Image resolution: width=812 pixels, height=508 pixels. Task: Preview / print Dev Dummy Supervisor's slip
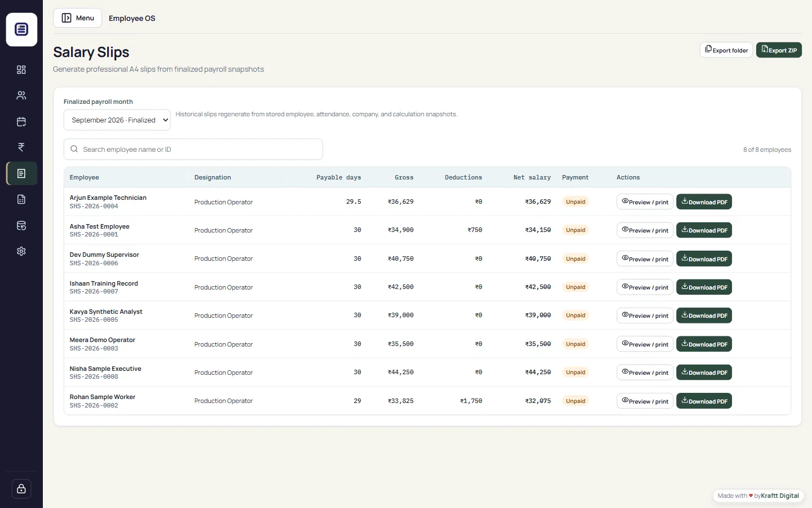click(x=645, y=259)
